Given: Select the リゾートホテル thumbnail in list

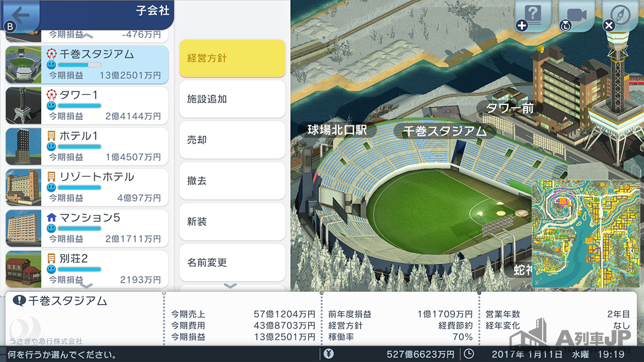Looking at the screenshot, I should click(23, 187).
